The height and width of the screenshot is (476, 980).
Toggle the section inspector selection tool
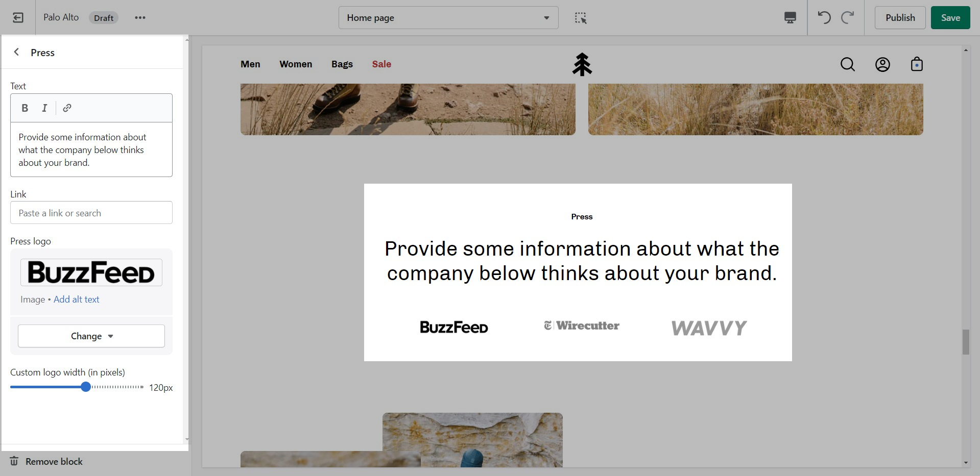[x=581, y=18]
